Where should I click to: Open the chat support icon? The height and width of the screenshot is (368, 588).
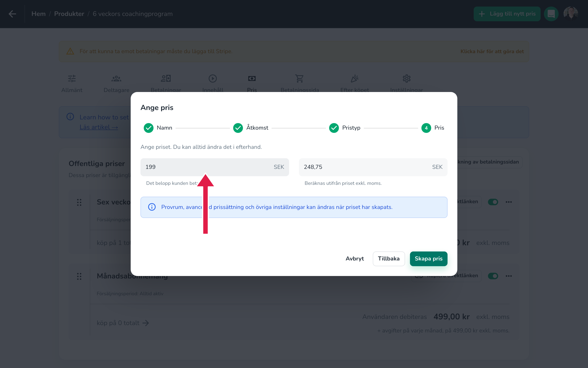pyautogui.click(x=551, y=14)
